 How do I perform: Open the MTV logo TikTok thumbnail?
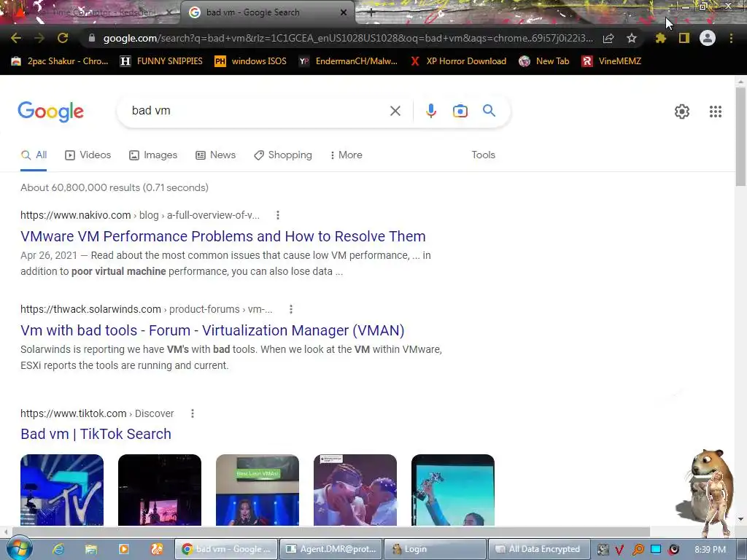62,490
